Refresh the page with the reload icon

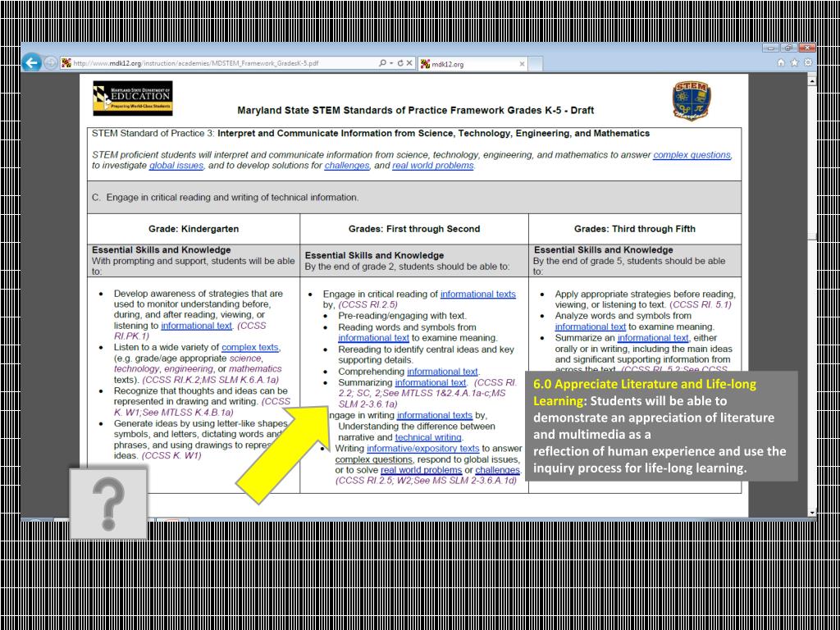[400, 63]
